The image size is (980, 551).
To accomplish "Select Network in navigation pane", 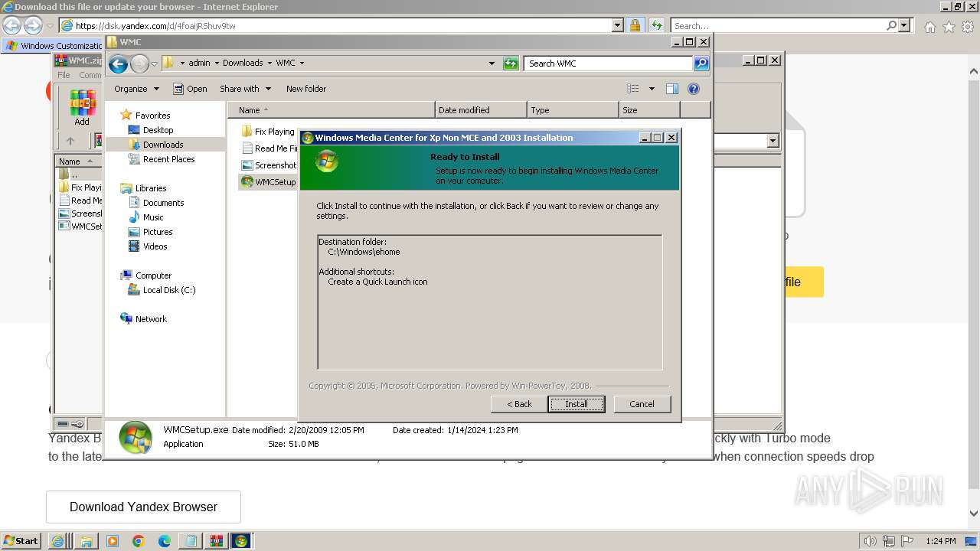I will [x=151, y=319].
